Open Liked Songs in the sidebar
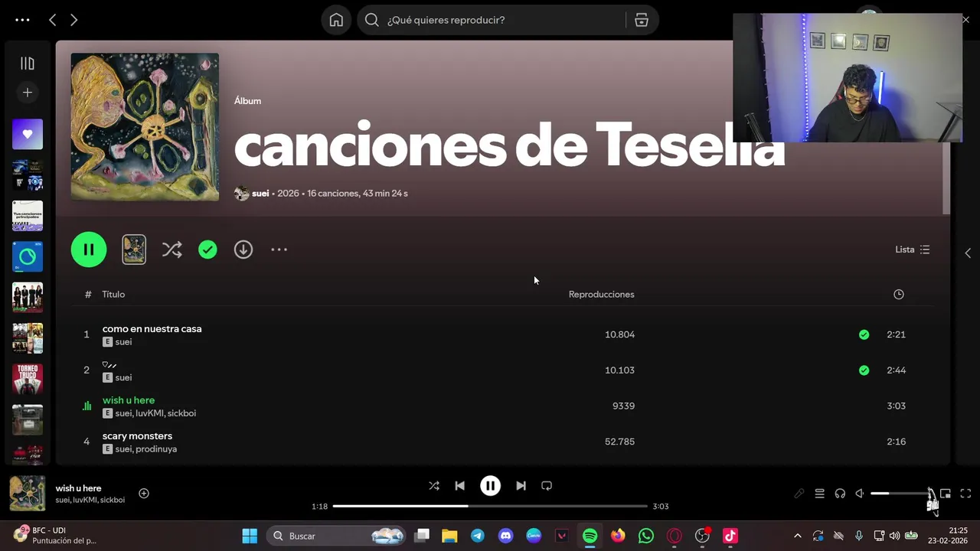980x551 pixels. coord(28,134)
